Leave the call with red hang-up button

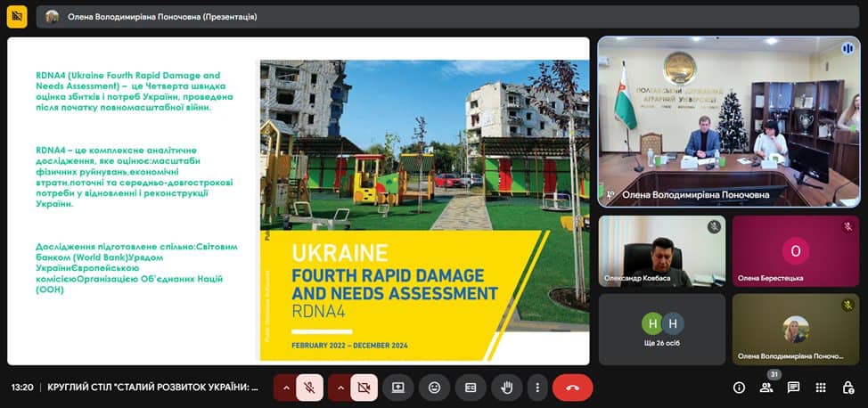tap(572, 388)
